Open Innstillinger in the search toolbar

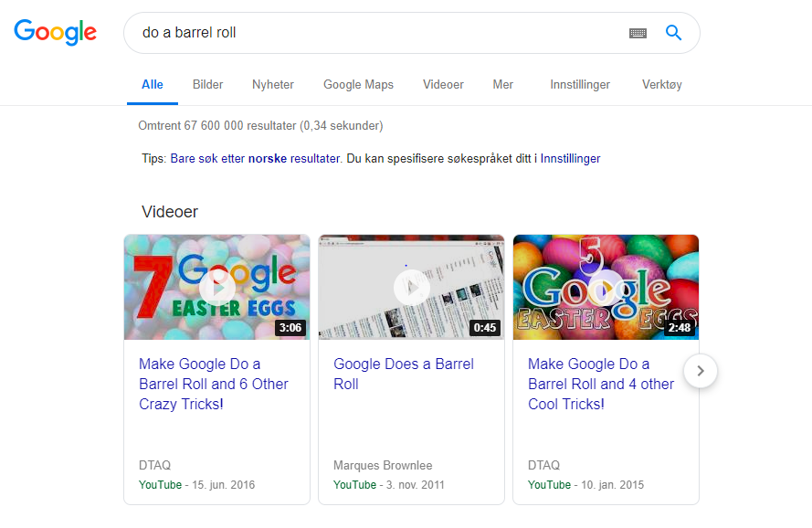[580, 84]
